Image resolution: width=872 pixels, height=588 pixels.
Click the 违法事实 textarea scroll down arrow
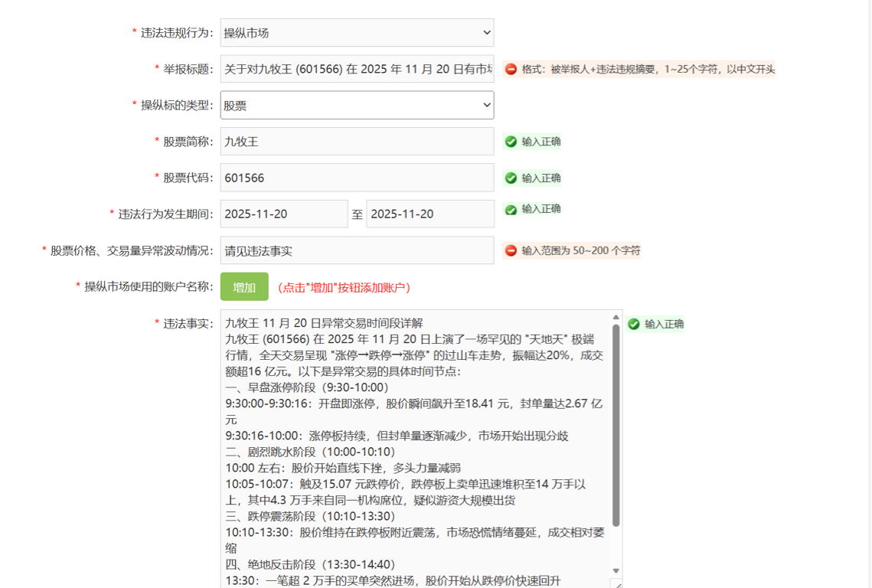pyautogui.click(x=616, y=570)
